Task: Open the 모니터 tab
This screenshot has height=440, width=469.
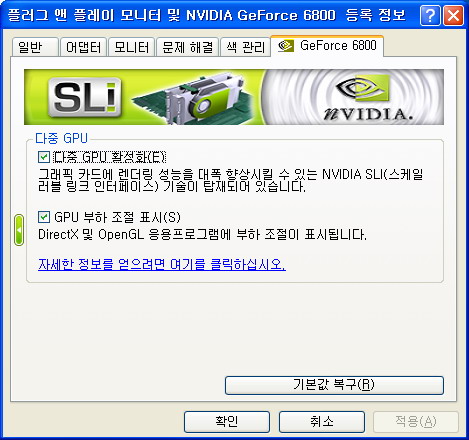Action: pos(132,47)
